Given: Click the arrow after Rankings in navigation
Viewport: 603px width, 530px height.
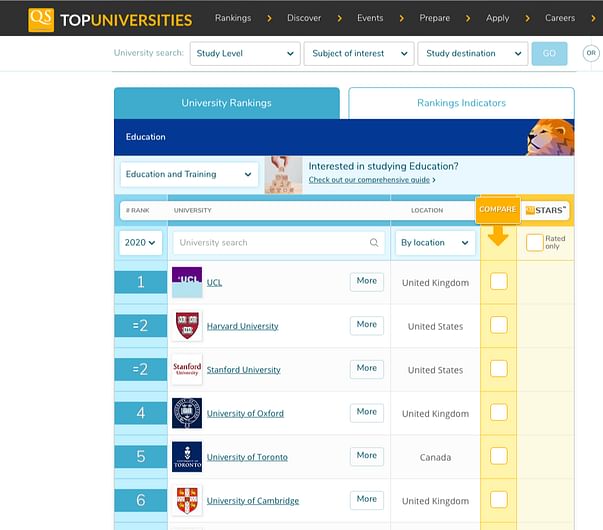Looking at the screenshot, I should coord(269,18).
